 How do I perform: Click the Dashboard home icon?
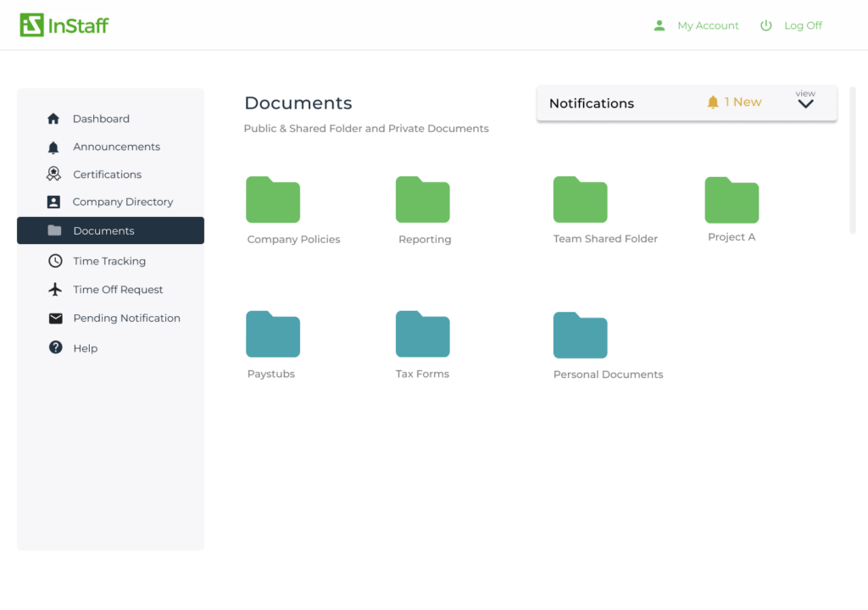coord(53,119)
